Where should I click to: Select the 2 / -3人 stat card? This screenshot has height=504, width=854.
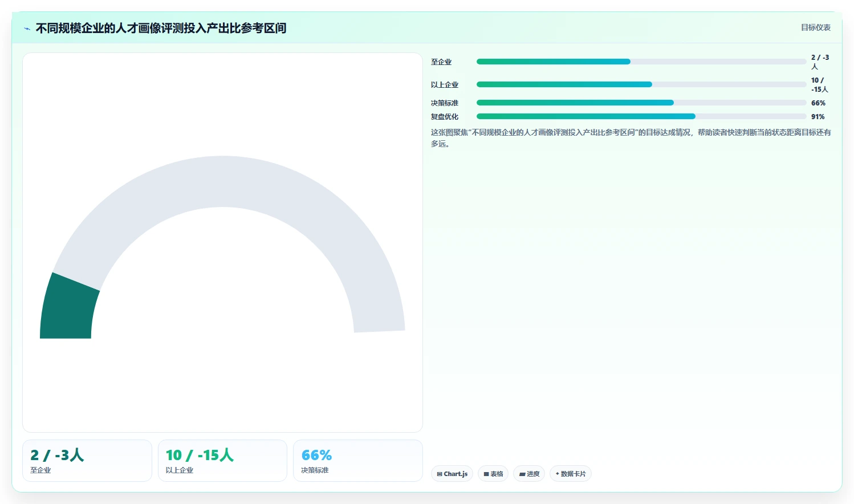tap(87, 461)
